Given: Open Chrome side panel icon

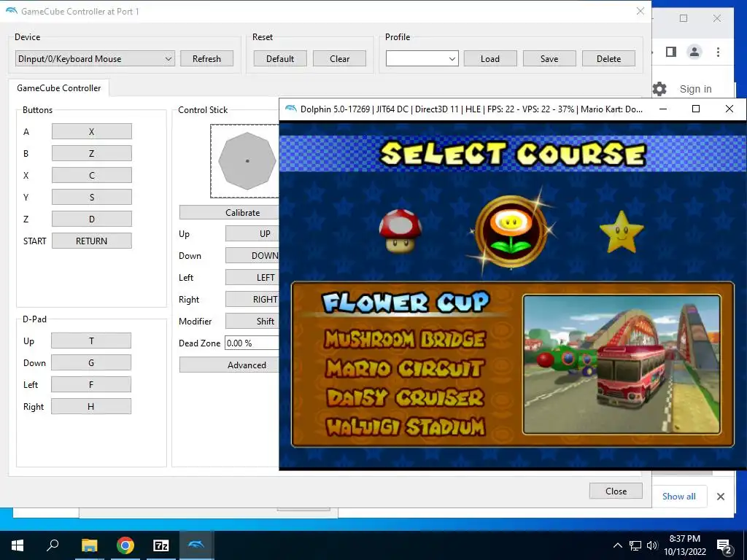Looking at the screenshot, I should tap(671, 52).
